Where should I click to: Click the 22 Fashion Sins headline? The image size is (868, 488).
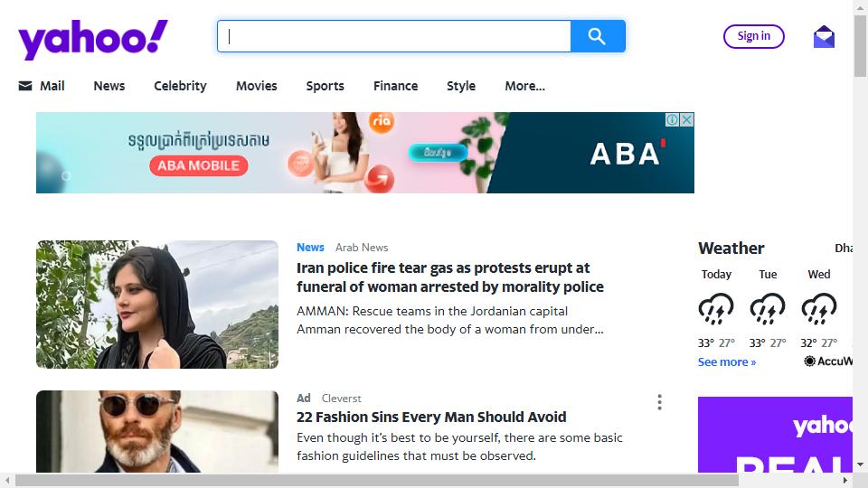[431, 417]
